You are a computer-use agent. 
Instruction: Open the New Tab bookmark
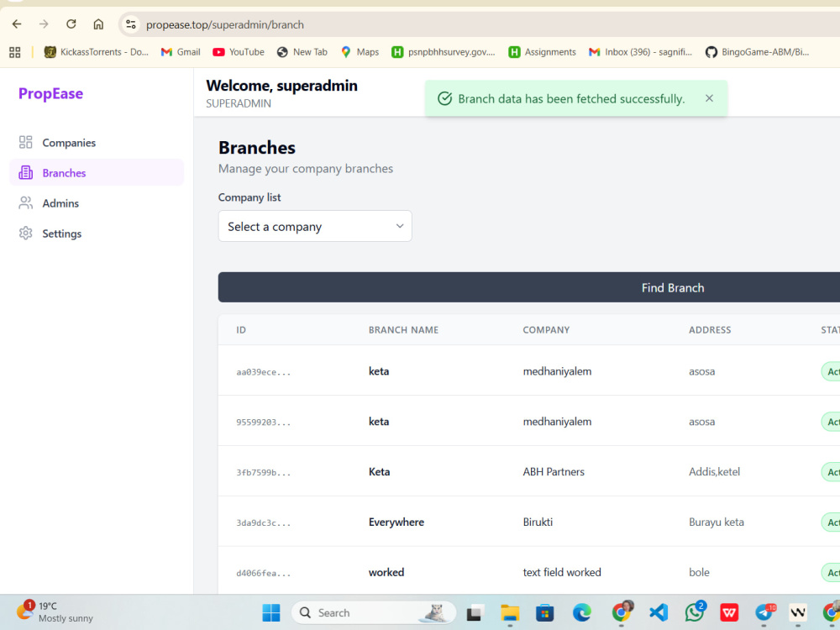click(x=302, y=52)
